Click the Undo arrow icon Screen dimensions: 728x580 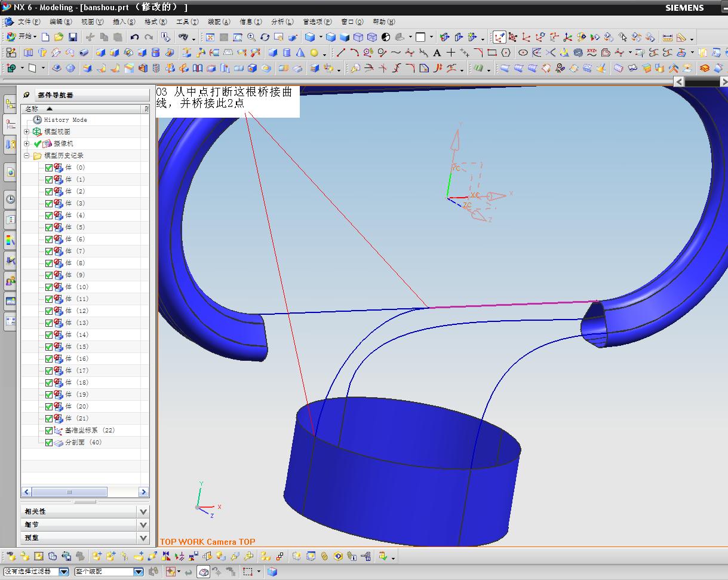[x=134, y=37]
